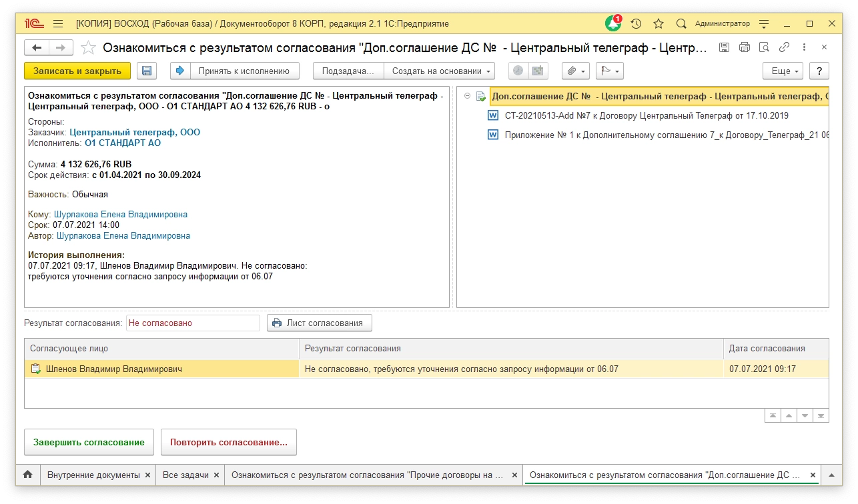Click the greyed clock toolbar icon
Viewport: 858px width, 504px height.
tap(518, 71)
